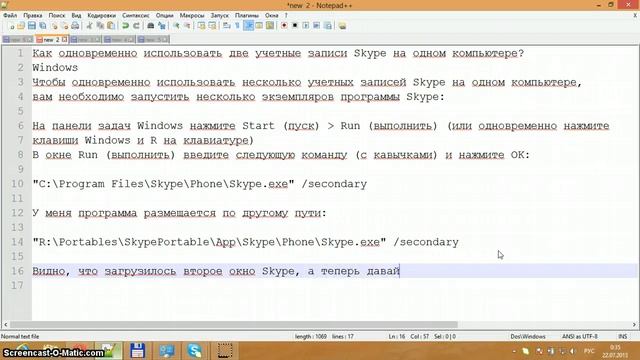Close the new 2 tab
Image resolution: width=640 pixels, height=360 pixels.
(64, 40)
